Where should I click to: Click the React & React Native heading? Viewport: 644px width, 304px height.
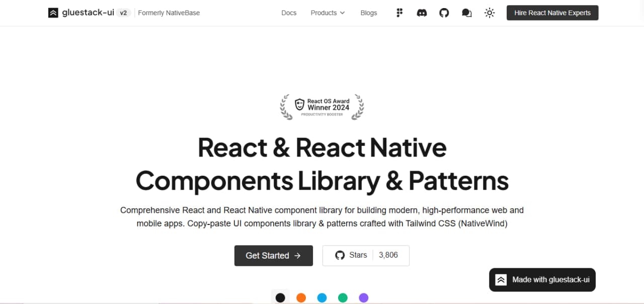(322, 147)
